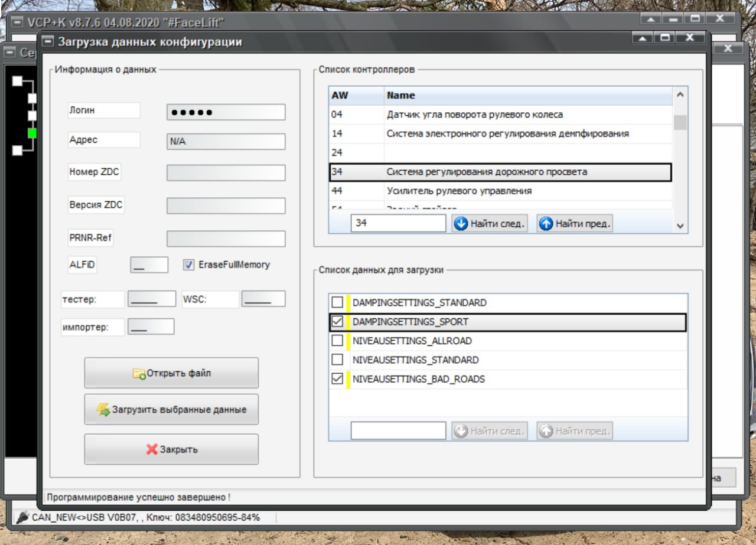Click the plug connection icon in the status bar
The height and width of the screenshot is (545, 756).
22,517
